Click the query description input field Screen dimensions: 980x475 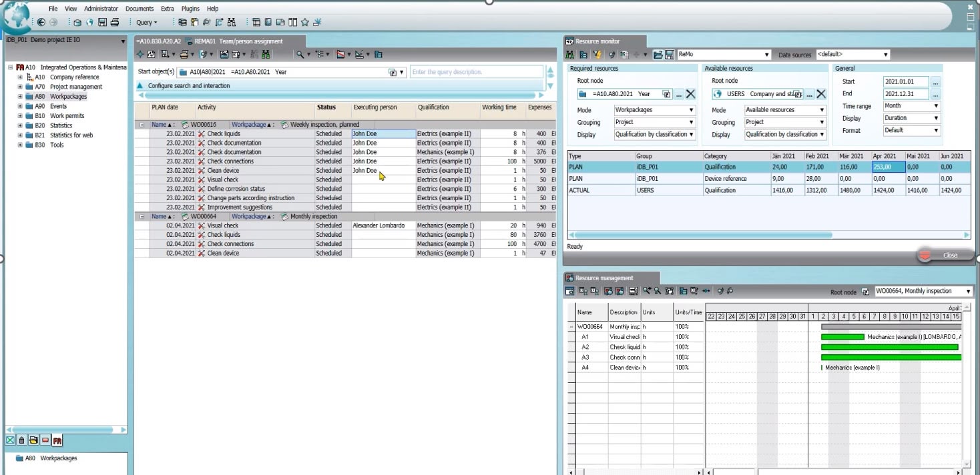476,72
